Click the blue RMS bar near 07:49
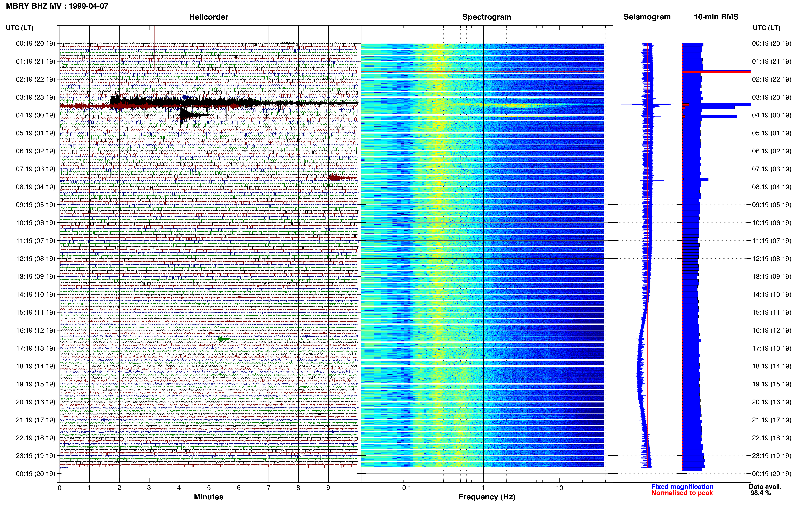The width and height of the screenshot is (812, 508). coord(696,179)
